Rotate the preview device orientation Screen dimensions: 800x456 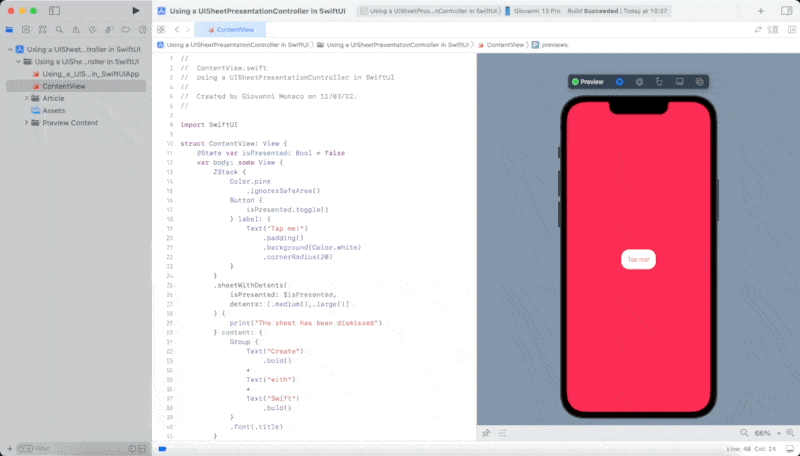(659, 81)
